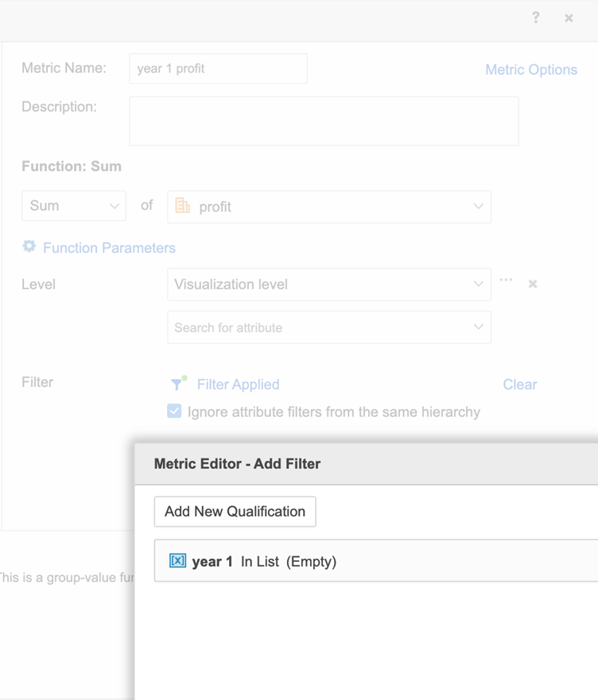This screenshot has height=700, width=598.
Task: Open Metric Options link
Action: tap(531, 70)
